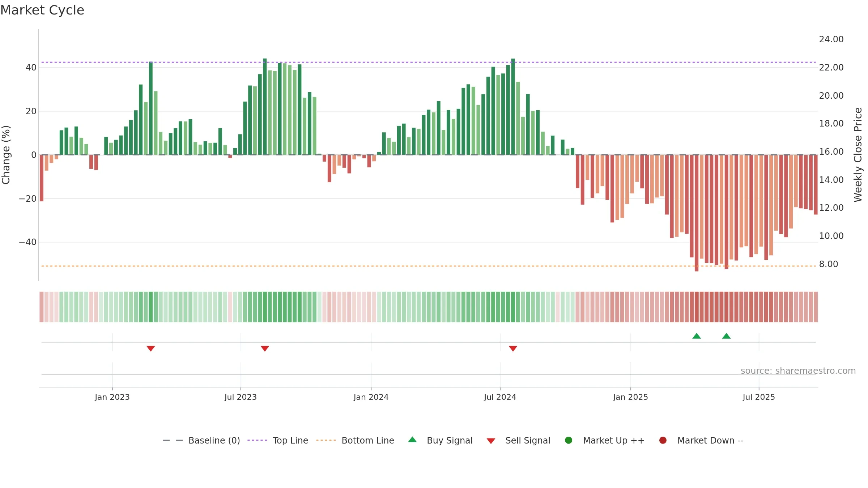The image size is (868, 488).
Task: Toggle the Baseline (0) legend label
Action: [x=214, y=440]
